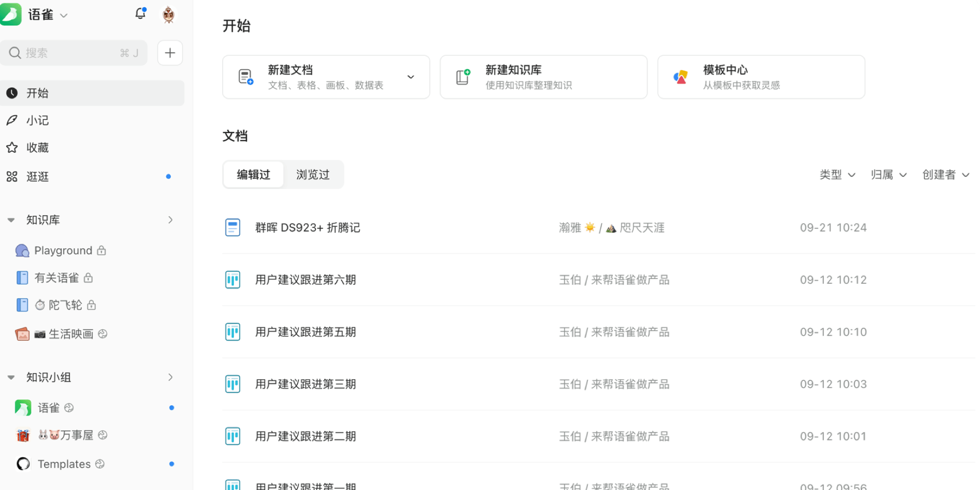980x490 pixels.
Task: Open document 群晖 DS923+ 折腾记
Action: [x=307, y=227]
